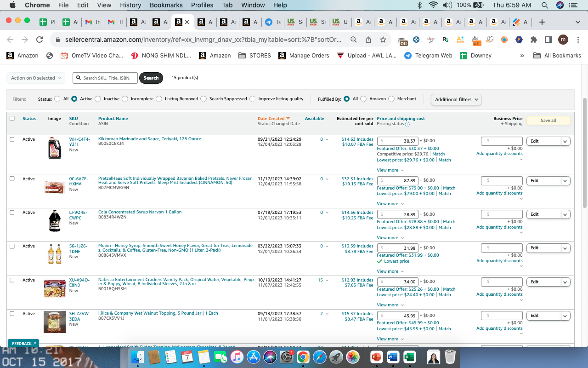Image resolution: width=588 pixels, height=368 pixels.
Task: Reload the Seller Central page
Action: [40, 40]
